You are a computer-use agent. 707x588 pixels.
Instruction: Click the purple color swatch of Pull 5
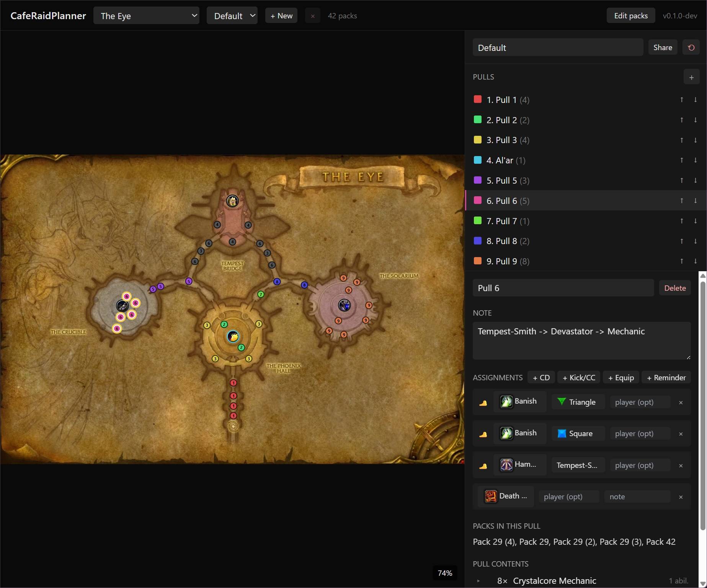[478, 180]
